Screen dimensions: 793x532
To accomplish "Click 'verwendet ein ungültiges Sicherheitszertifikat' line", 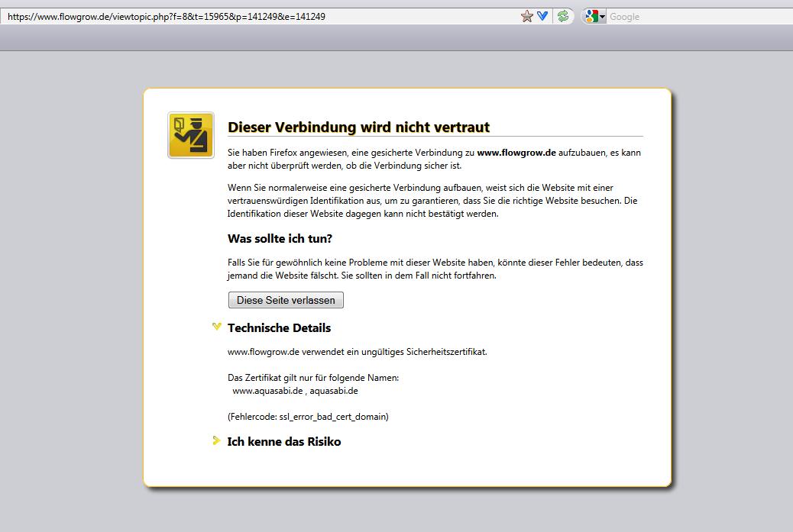I will (x=358, y=352).
